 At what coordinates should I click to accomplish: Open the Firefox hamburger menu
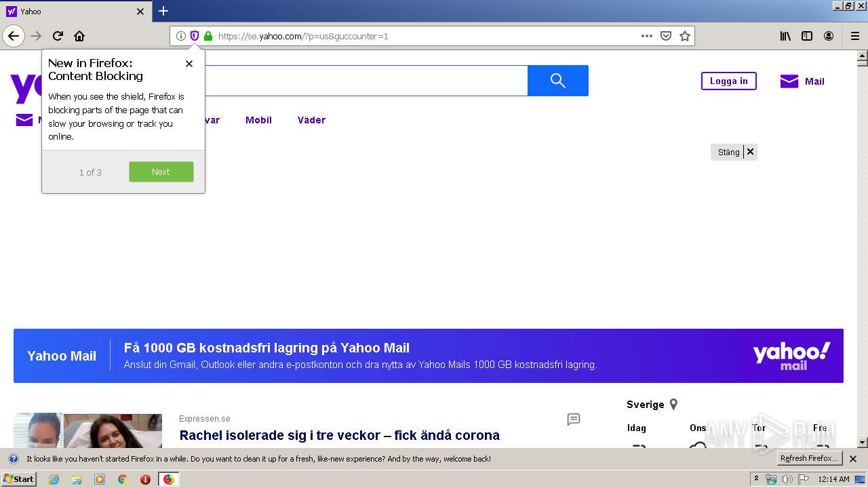coord(855,36)
